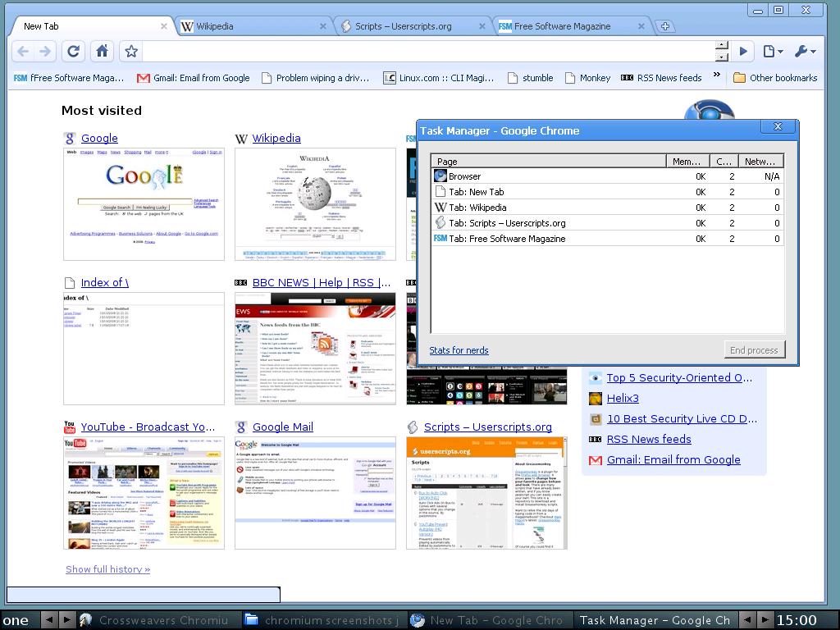Click in the address bar
The width and height of the screenshot is (840, 630).
(428, 52)
